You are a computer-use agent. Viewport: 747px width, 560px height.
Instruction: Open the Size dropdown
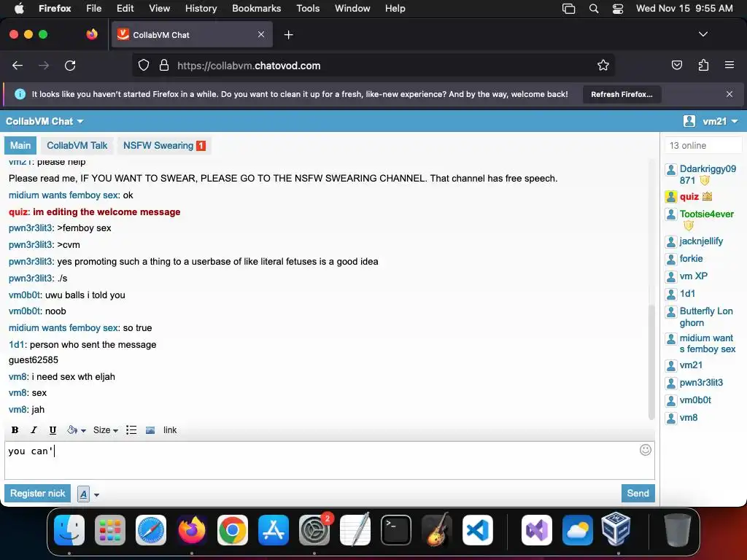pos(105,430)
